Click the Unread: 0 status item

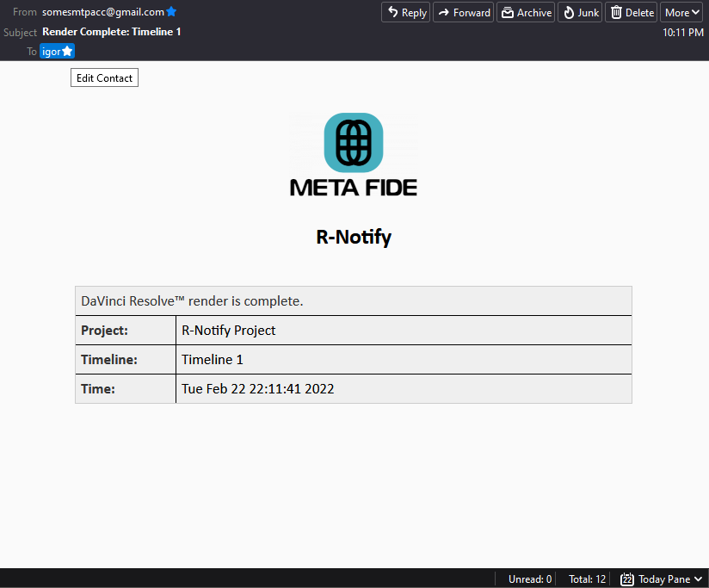click(x=528, y=579)
